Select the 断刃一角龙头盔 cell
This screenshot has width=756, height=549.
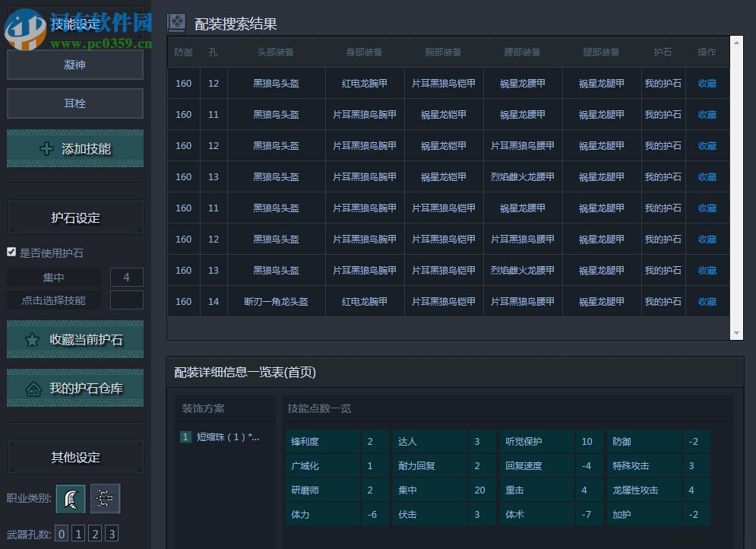coord(277,301)
